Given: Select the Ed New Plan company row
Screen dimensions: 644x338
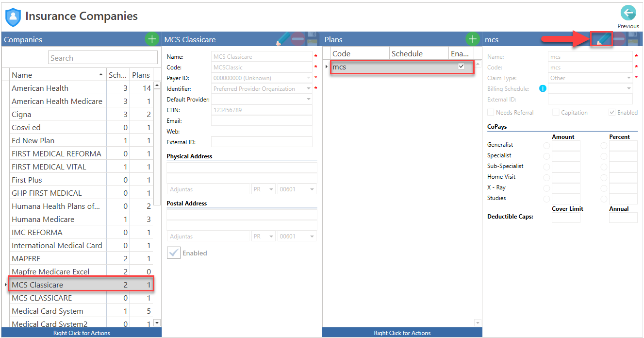Looking at the screenshot, I should 81,140.
